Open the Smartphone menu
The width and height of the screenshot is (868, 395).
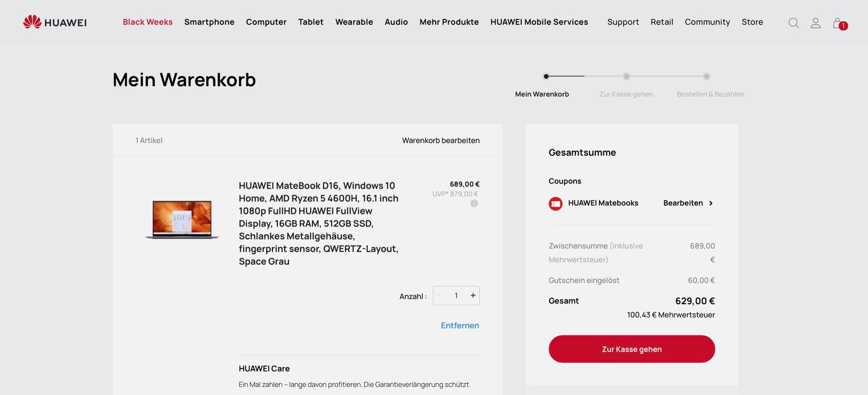click(209, 22)
